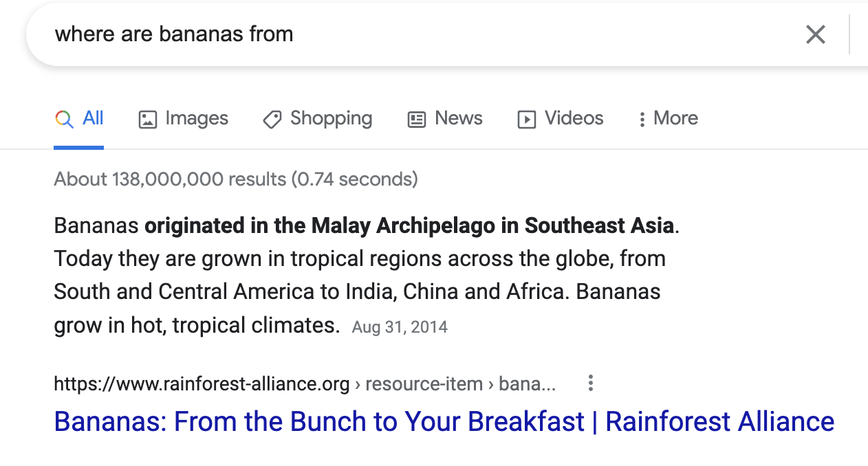Select the Images tab photo icon
Screen dimensions: 868x466
[148, 118]
